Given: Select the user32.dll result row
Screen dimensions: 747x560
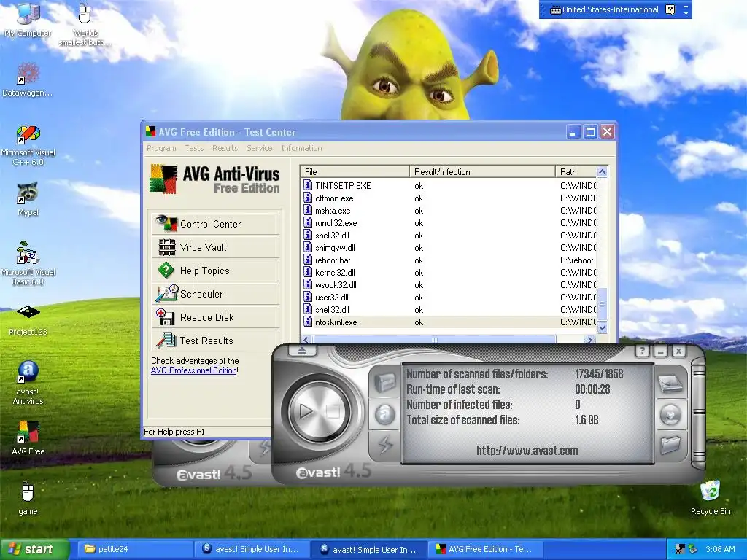Looking at the screenshot, I should 449,297.
